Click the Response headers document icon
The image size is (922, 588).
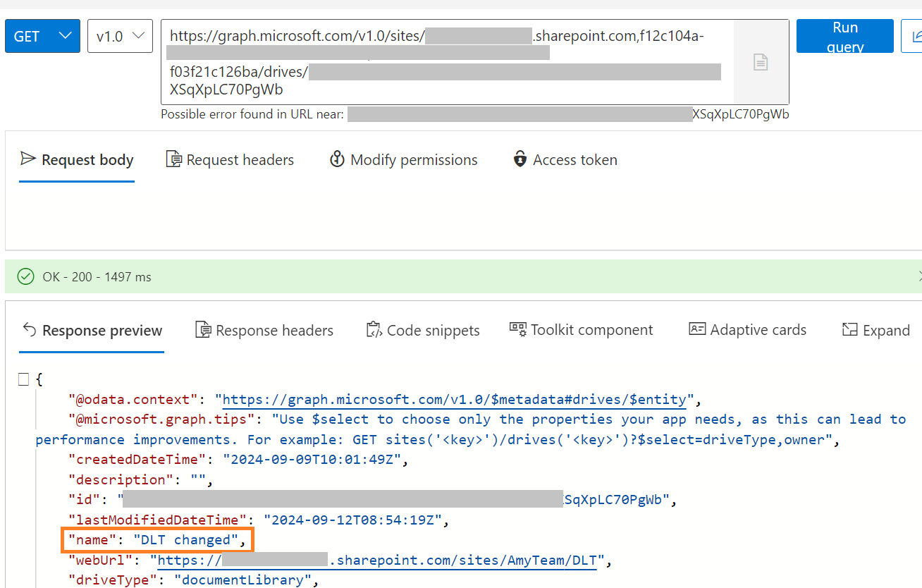203,330
